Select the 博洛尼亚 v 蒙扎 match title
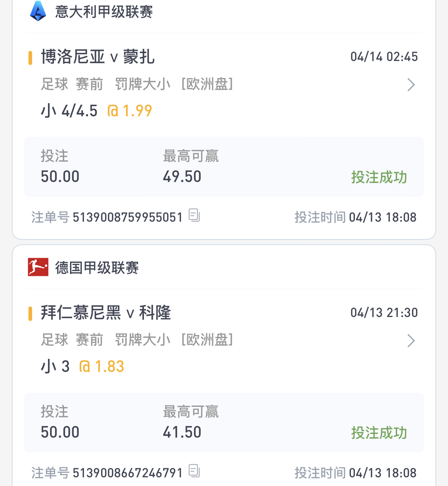The image size is (448, 486). pyautogui.click(x=98, y=57)
